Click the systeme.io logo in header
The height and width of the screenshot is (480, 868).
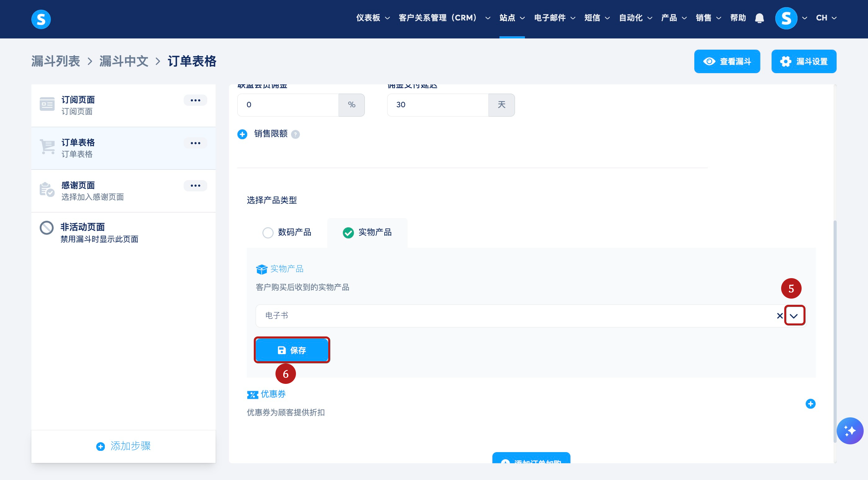click(41, 19)
